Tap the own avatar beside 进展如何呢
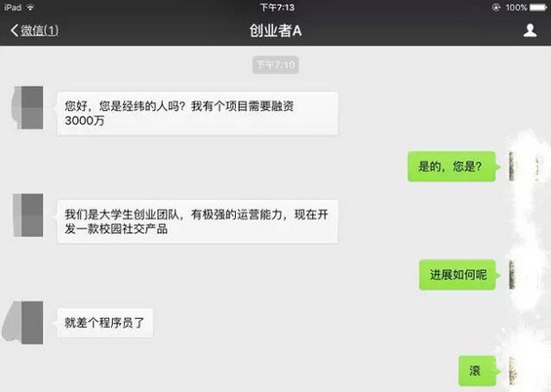The width and height of the screenshot is (551, 392). [524, 275]
